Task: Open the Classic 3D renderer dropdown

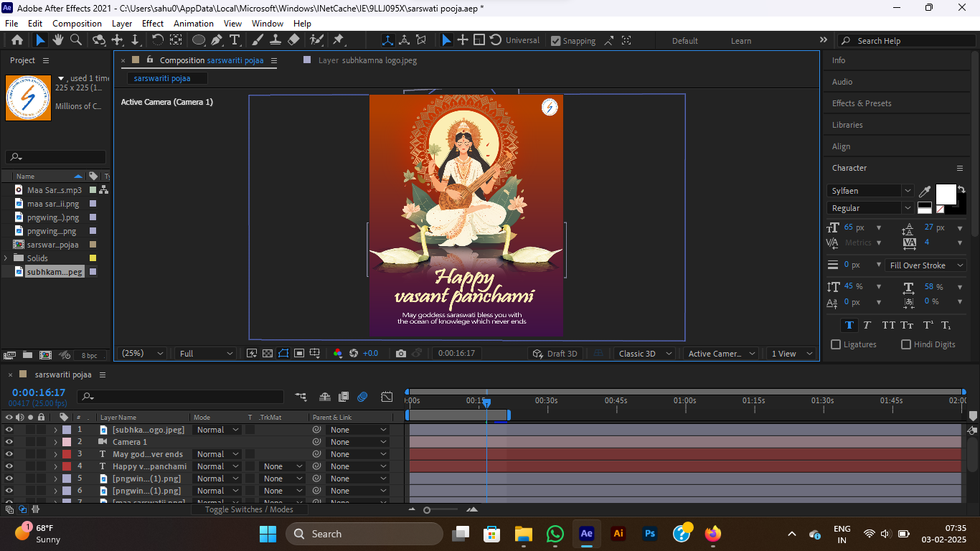Action: (x=645, y=354)
